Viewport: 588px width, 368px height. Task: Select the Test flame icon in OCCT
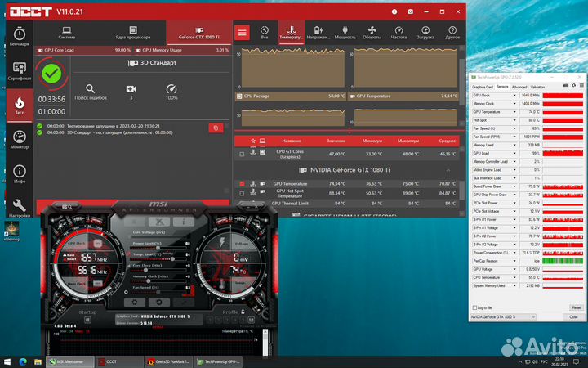(20, 105)
